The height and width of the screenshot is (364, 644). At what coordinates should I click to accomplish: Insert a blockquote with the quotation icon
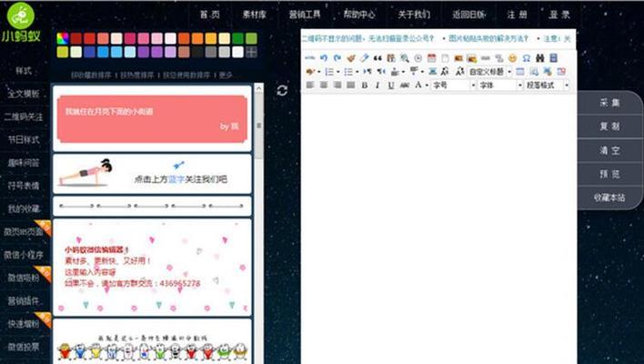377,58
